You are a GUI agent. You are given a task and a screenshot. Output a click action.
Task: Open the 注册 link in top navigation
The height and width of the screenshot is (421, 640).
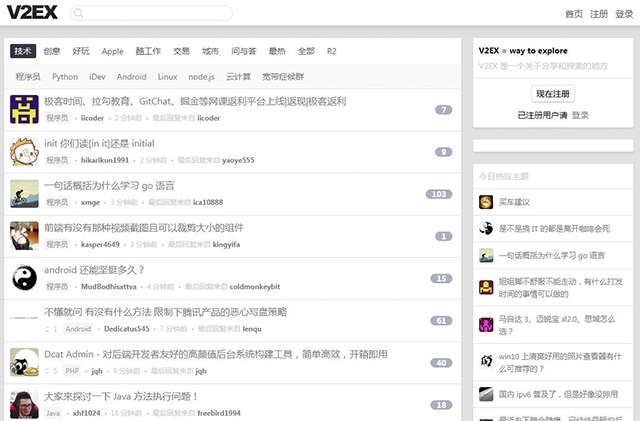598,14
